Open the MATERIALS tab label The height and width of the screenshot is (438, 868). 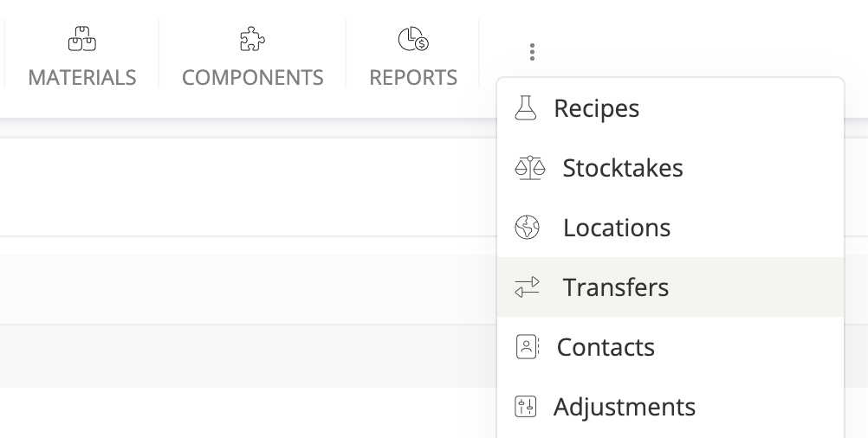tap(82, 78)
